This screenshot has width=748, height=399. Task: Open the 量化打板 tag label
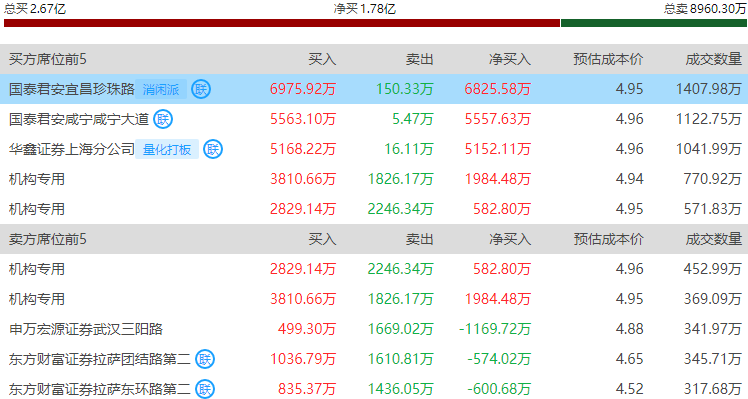[x=167, y=149]
